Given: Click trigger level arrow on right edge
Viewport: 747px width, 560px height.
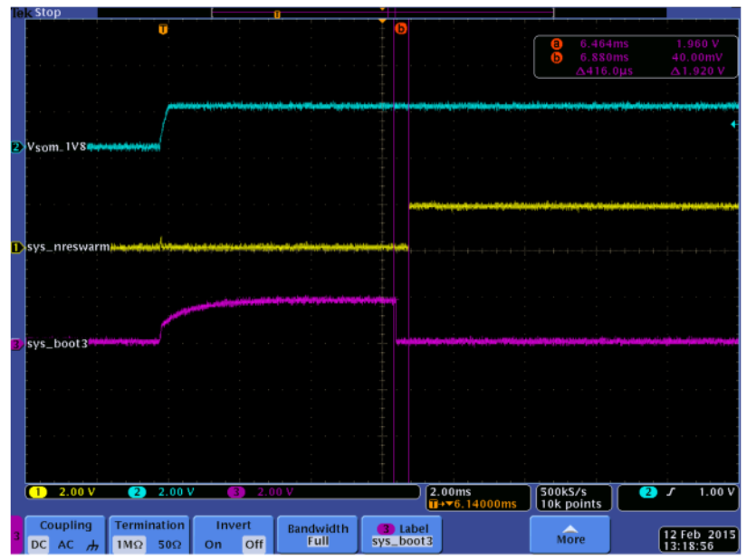Looking at the screenshot, I should [x=734, y=124].
